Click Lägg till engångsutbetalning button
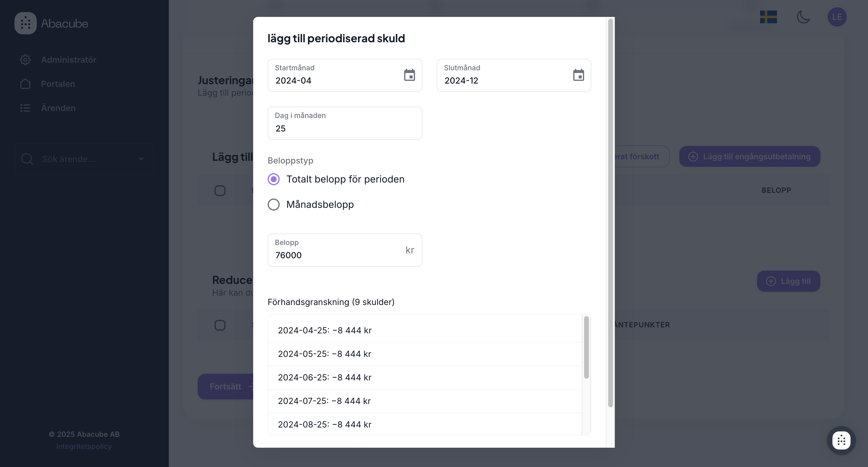The width and height of the screenshot is (868, 467). point(749,157)
